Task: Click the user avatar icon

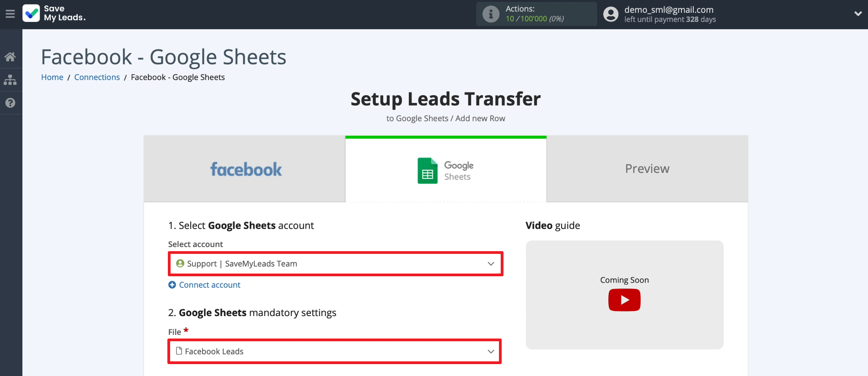Action: (611, 14)
